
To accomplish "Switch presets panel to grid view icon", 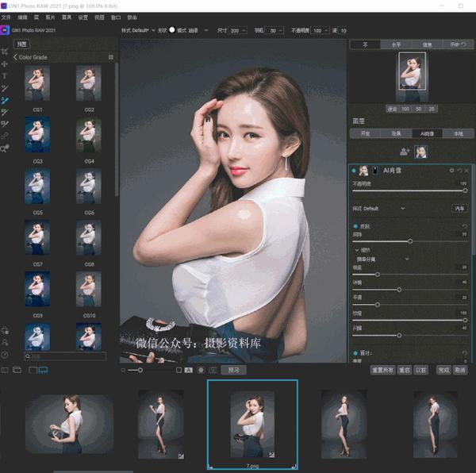I will [111, 57].
